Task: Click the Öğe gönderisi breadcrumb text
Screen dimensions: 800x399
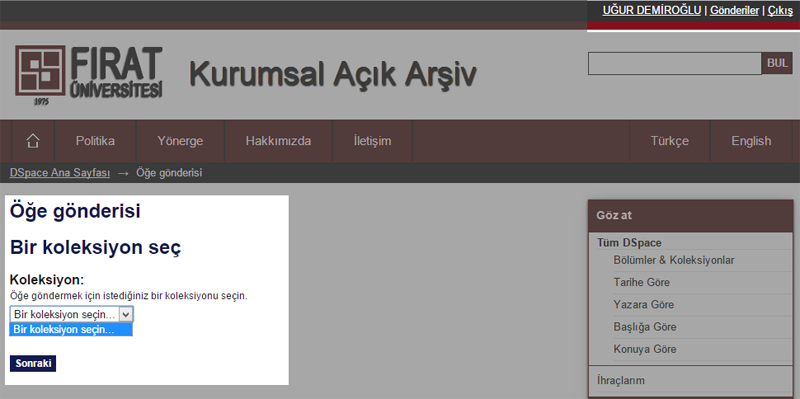Action: (169, 173)
